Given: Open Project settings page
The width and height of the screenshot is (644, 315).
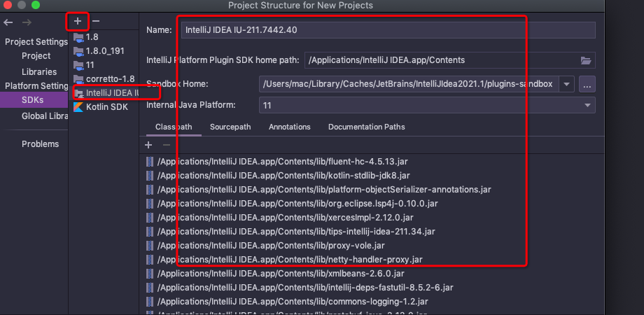Looking at the screenshot, I should (36, 56).
